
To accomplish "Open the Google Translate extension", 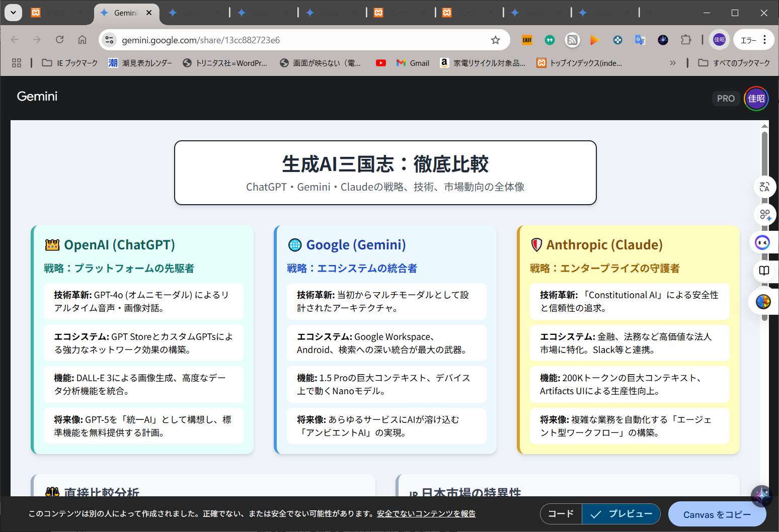I will 640,40.
